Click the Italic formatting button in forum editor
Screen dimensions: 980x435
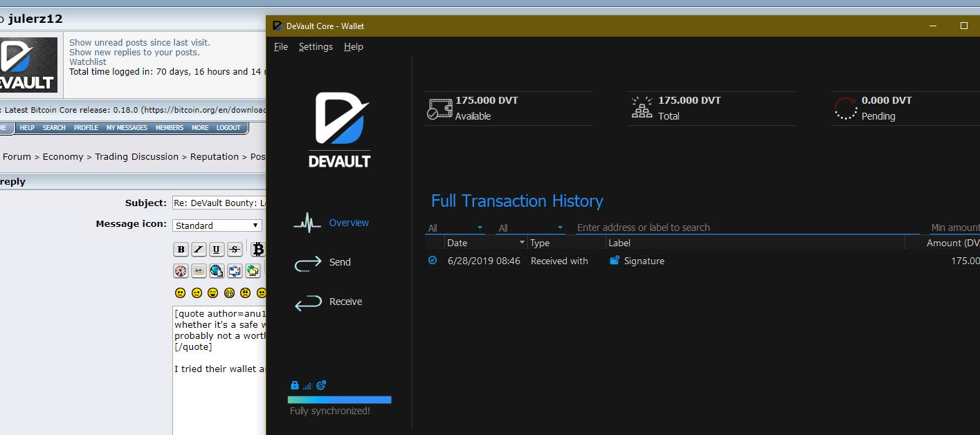coord(199,250)
